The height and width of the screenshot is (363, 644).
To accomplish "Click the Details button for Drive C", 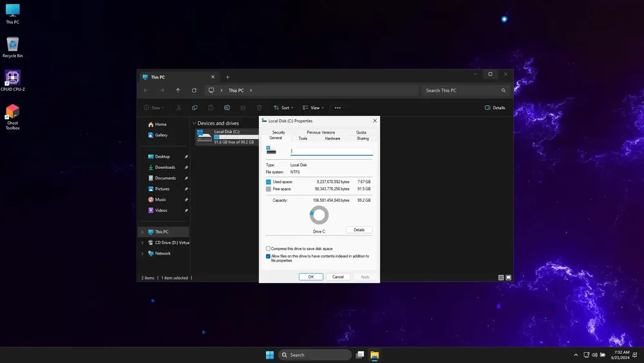I will click(359, 230).
